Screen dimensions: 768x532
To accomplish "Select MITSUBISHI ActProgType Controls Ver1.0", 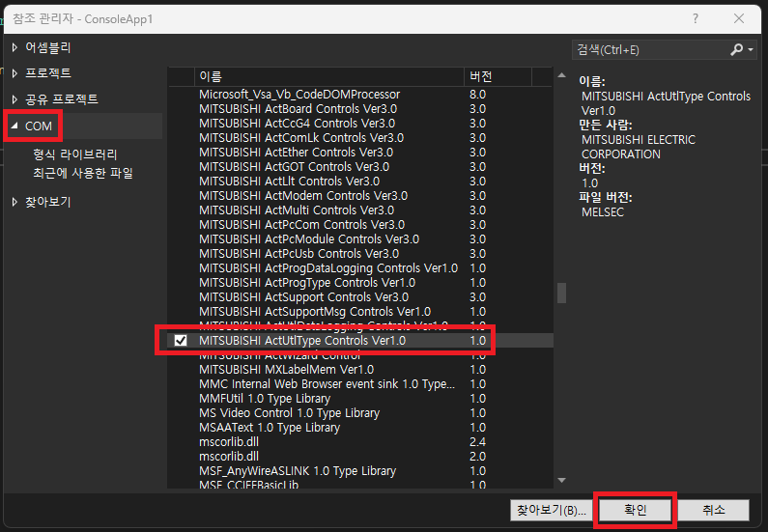I will [x=360, y=282].
